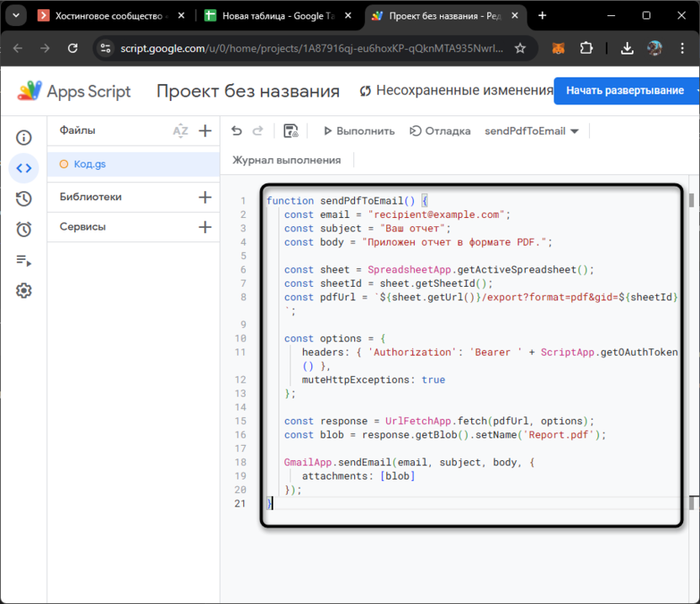Open Executions list icon in sidebar
Image resolution: width=700 pixels, height=604 pixels.
click(24, 260)
